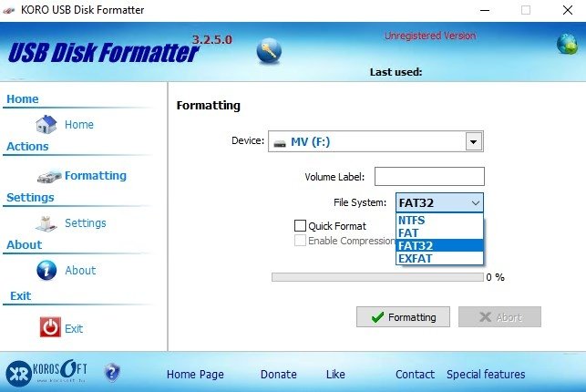Click the KORO app icon in title bar
586x392 pixels.
point(8,10)
